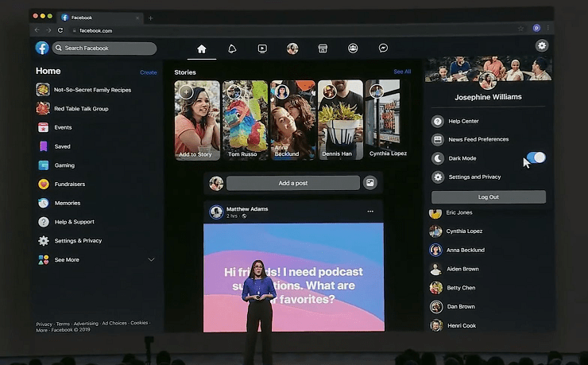Image resolution: width=588 pixels, height=365 pixels.
Task: Toggle the Dark Mode switch
Action: [x=536, y=158]
